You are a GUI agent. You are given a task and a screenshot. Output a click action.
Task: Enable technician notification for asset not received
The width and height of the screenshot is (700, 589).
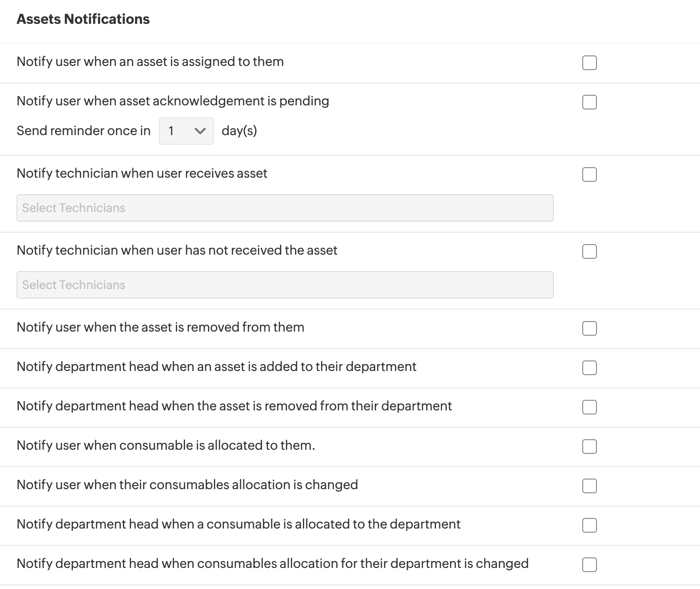coord(589,251)
